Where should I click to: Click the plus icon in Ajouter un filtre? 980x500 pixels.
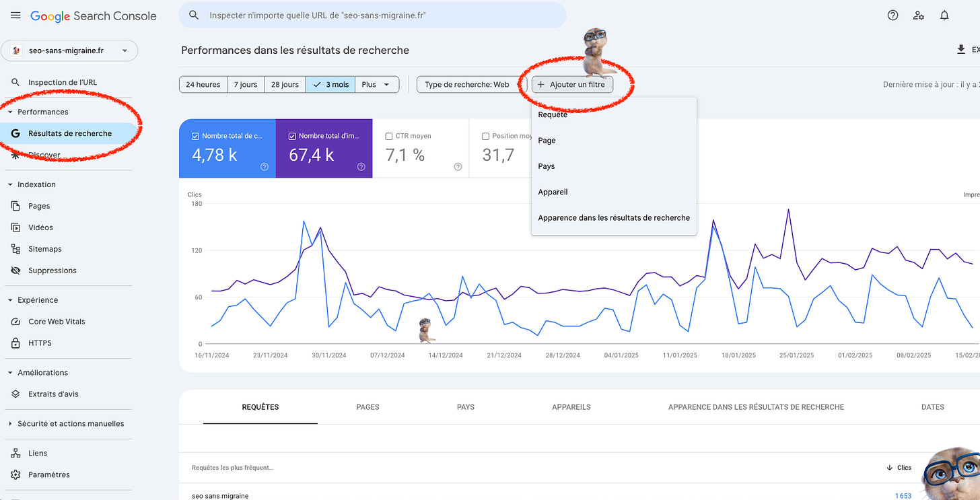(541, 85)
